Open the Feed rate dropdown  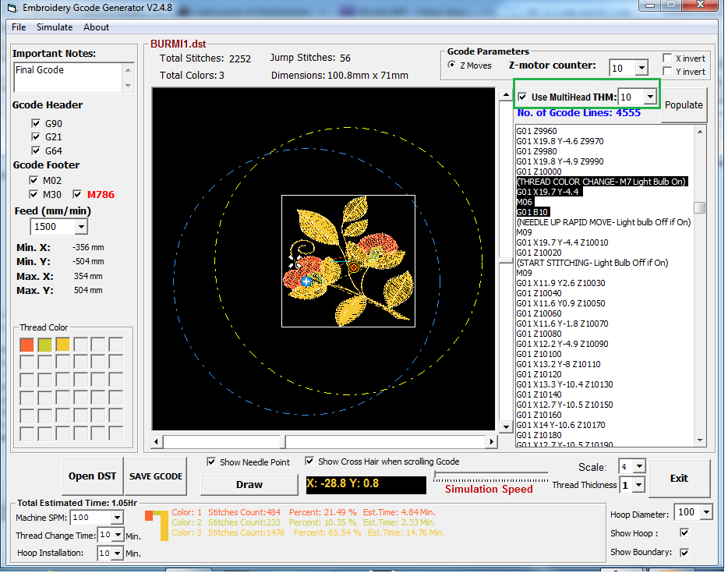pyautogui.click(x=81, y=227)
